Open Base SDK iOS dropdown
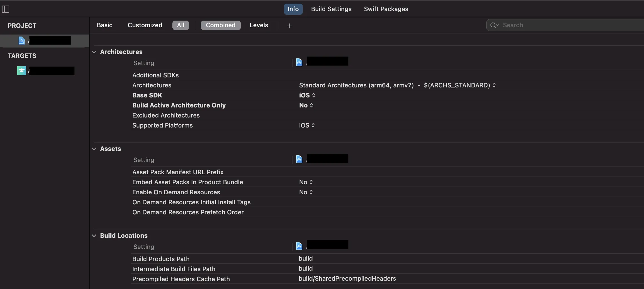Screen dimensions: 644x289 point(307,95)
